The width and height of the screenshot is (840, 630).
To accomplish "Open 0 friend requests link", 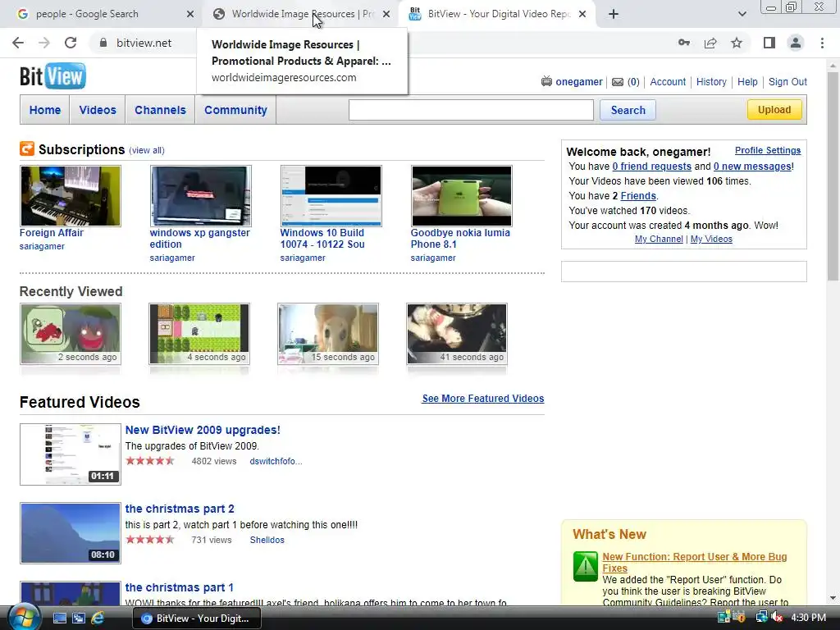I will pos(651,167).
